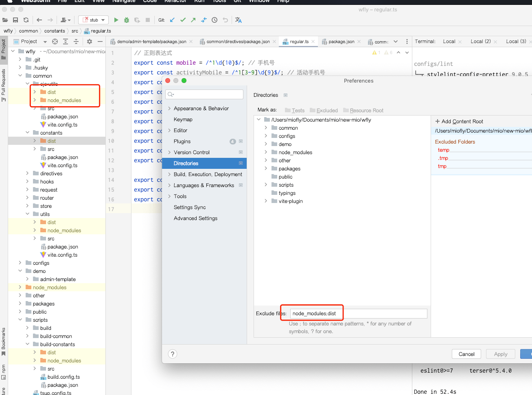Screen dimensions: 532x395
Task: Click Cancel in the Preferences dialog
Action: coord(466,354)
